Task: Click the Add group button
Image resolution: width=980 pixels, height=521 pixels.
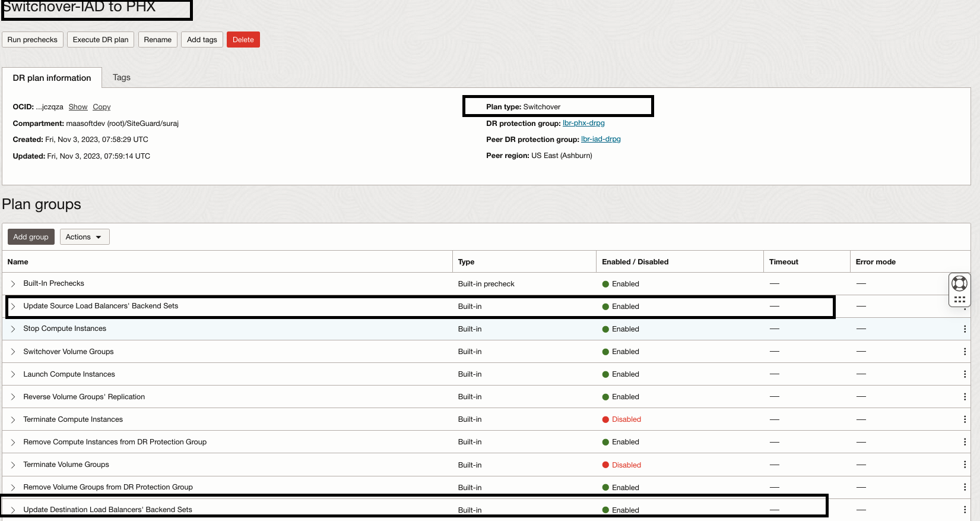Action: [x=31, y=237]
